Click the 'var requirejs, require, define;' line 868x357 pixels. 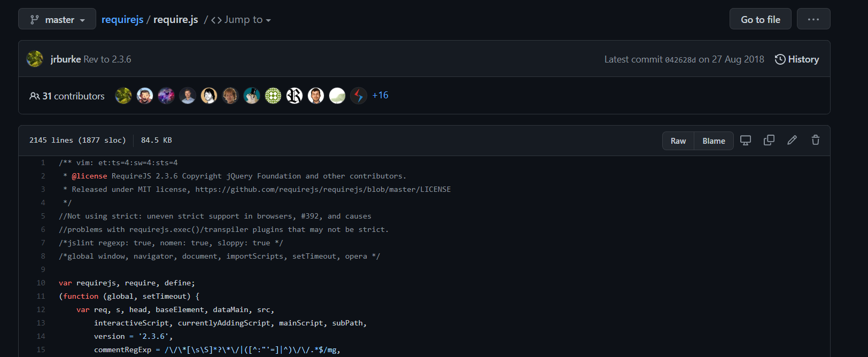pos(127,283)
